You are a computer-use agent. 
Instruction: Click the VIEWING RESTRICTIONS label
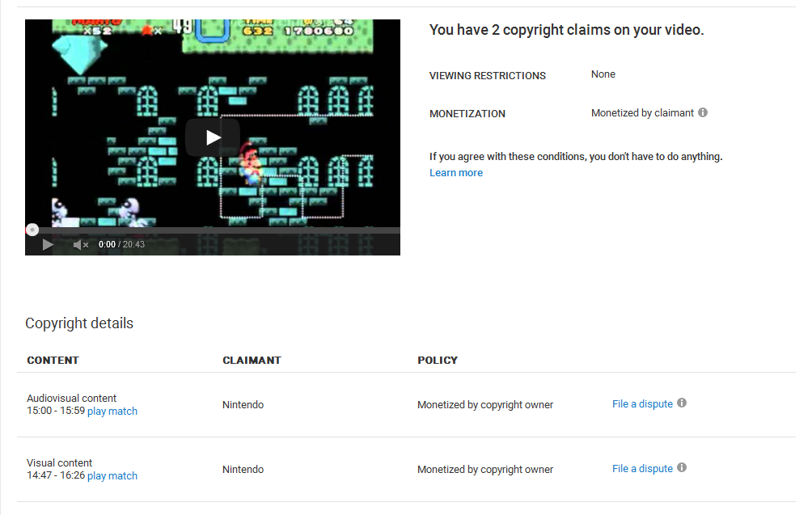click(x=488, y=75)
